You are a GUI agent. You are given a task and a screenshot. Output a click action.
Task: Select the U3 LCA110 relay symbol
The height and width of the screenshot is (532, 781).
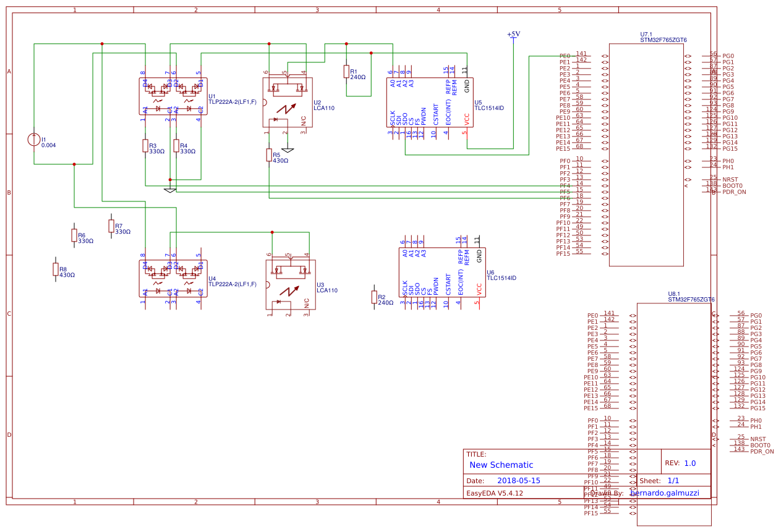[x=289, y=284]
